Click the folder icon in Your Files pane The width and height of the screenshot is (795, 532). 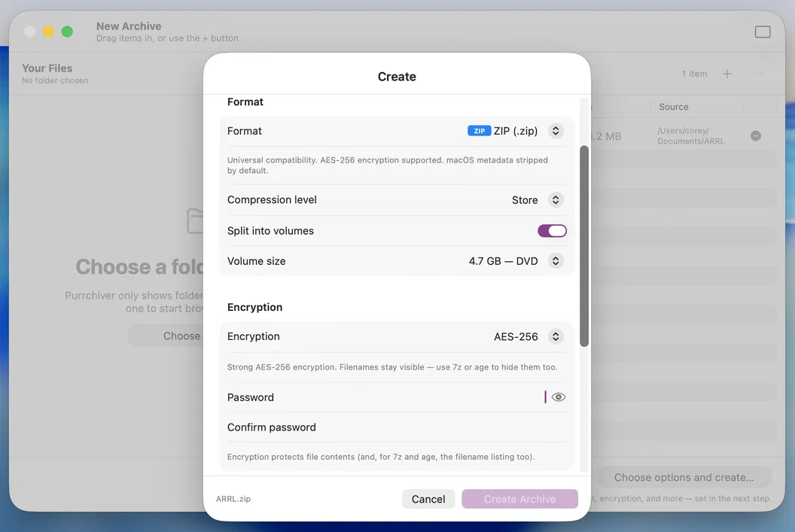(x=195, y=221)
